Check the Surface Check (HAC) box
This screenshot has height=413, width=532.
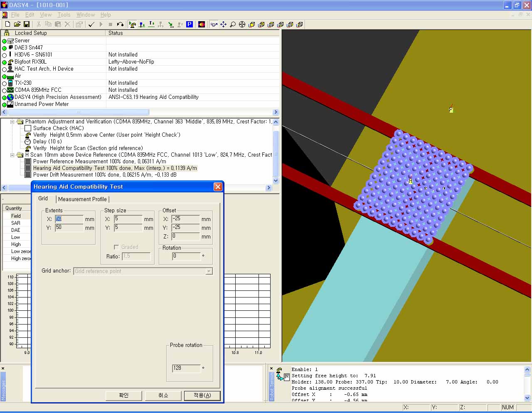tap(28, 128)
